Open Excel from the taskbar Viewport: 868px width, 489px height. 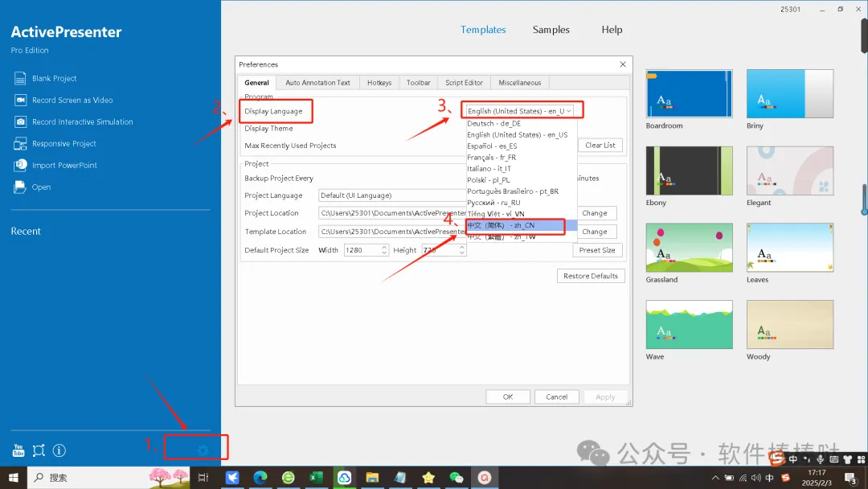316,478
